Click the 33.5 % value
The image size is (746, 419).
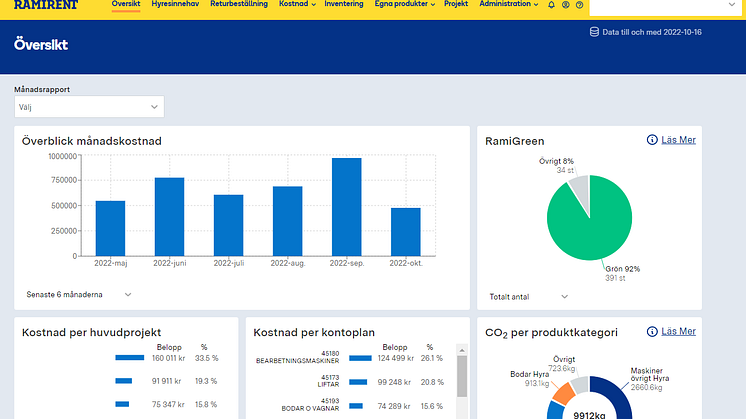(206, 358)
